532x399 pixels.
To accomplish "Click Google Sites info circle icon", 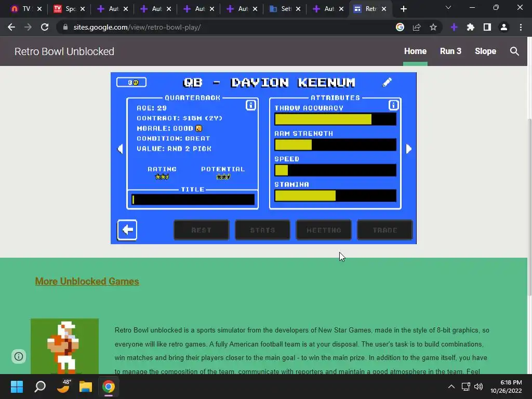I will [19, 356].
